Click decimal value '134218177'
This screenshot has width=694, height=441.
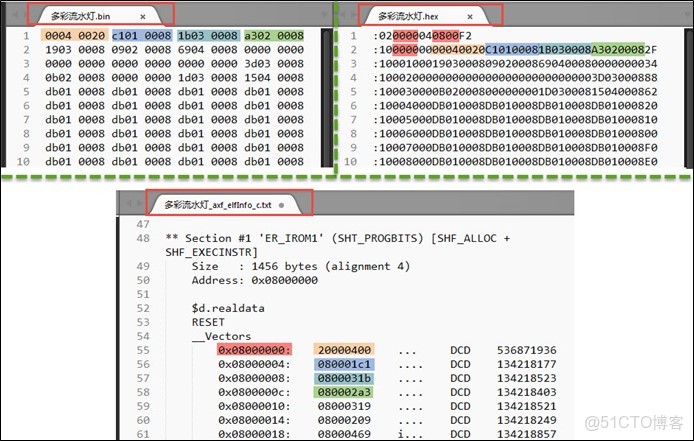pos(526,364)
